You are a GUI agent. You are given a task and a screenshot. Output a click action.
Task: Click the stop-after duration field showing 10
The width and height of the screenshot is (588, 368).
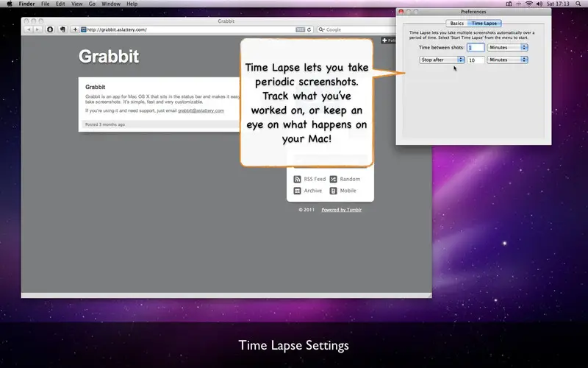click(x=476, y=60)
